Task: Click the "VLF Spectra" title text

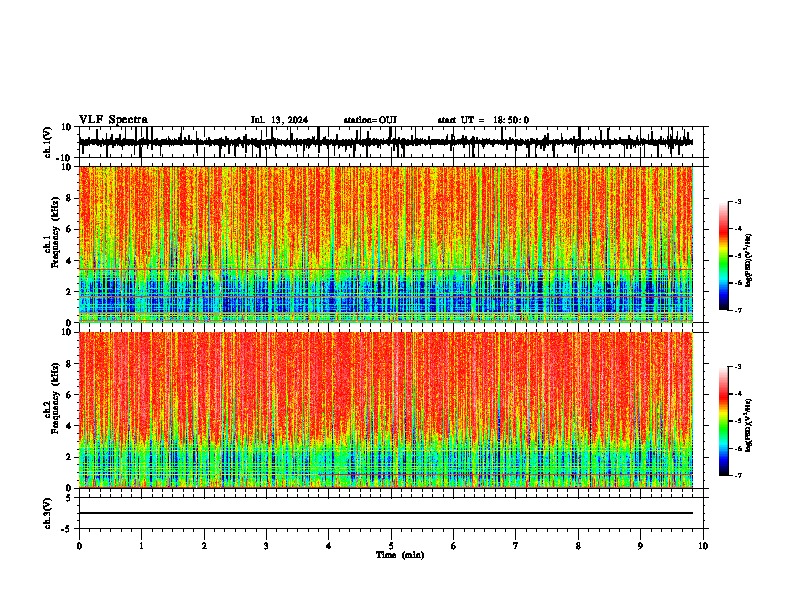Action: click(113, 120)
